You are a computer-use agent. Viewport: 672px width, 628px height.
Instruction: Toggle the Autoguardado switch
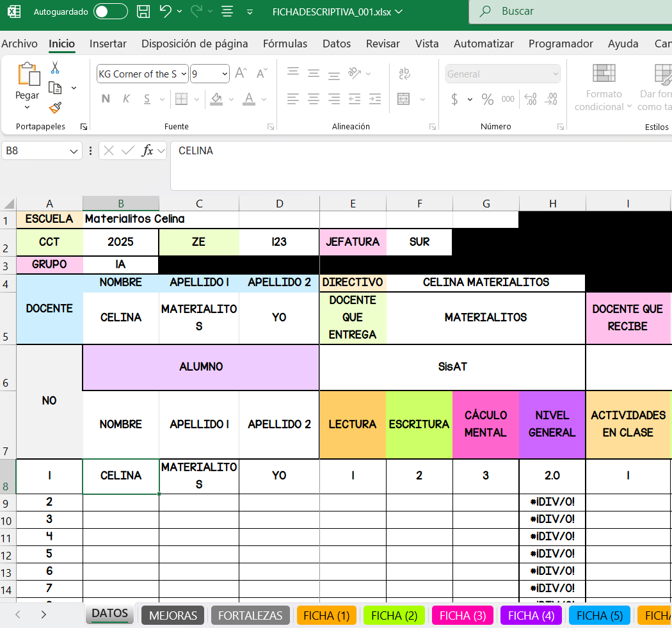point(111,12)
